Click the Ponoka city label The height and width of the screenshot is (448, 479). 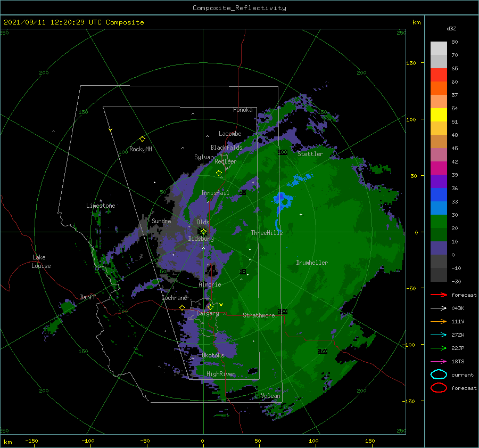(243, 110)
